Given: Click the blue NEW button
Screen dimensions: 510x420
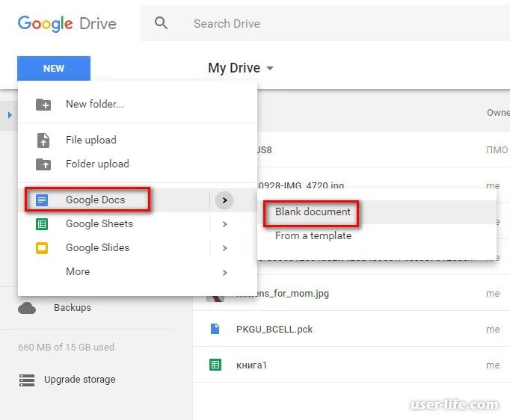Looking at the screenshot, I should (x=54, y=69).
